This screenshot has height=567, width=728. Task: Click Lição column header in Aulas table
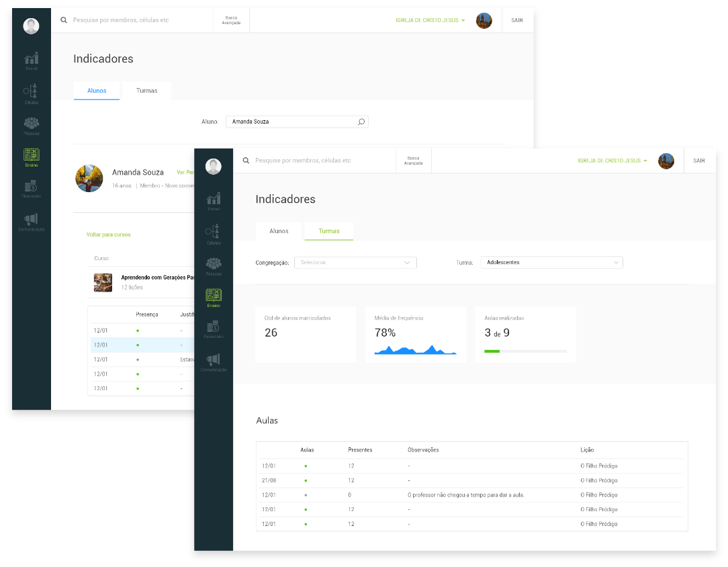click(587, 450)
